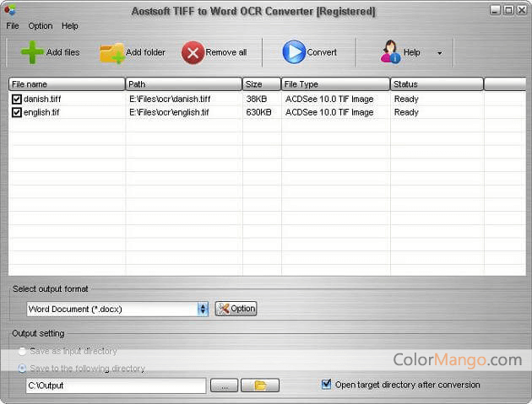Select Save as input directory radio

pyautogui.click(x=22, y=351)
